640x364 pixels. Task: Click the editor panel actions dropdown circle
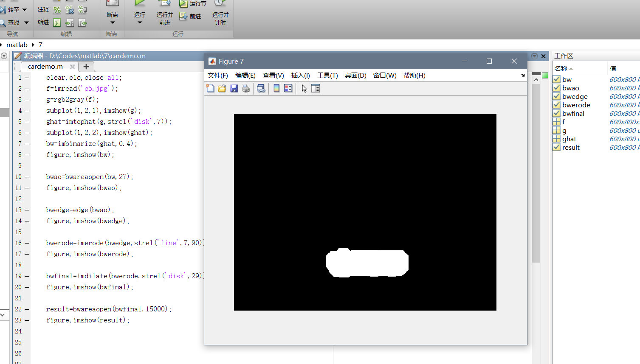click(x=534, y=56)
